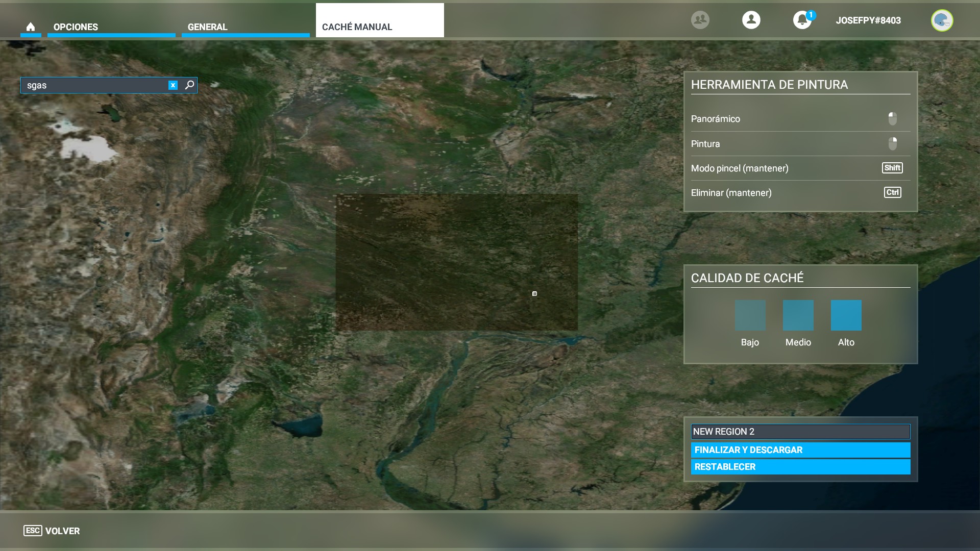Click the magnifying glass search icon

pyautogui.click(x=189, y=85)
